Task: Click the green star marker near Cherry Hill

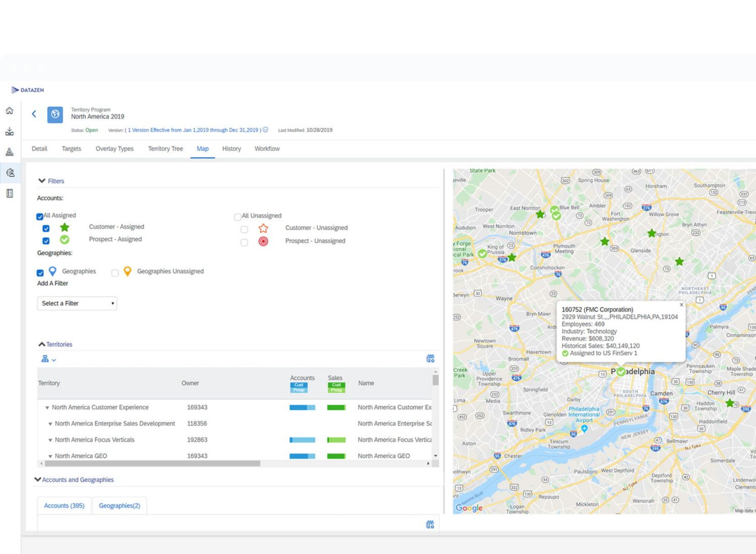Action: (729, 403)
